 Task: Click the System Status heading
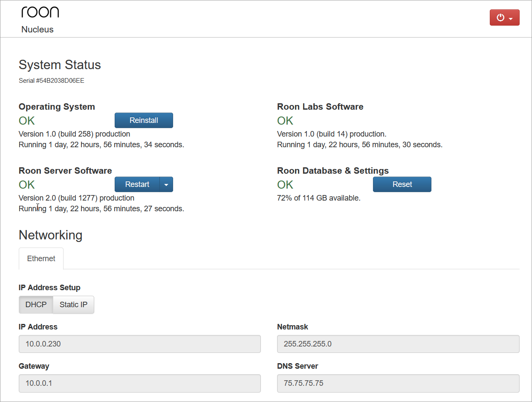click(x=60, y=65)
